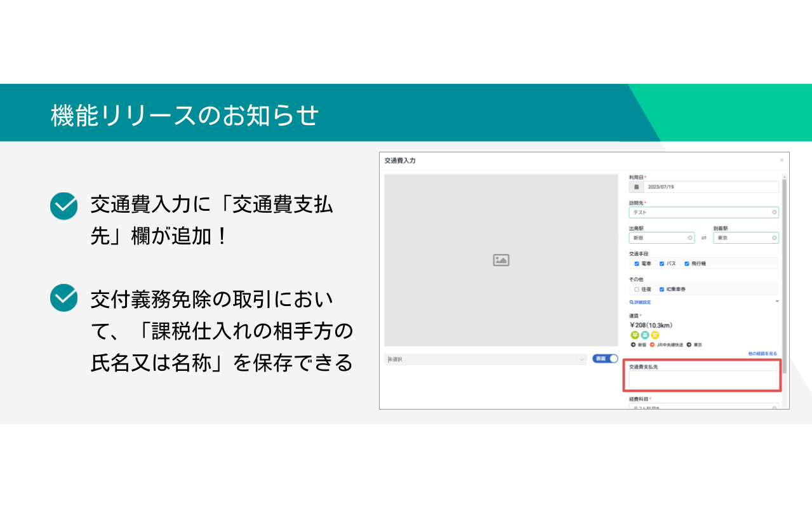Clear the 訪問先 field with its x icon
The height and width of the screenshot is (508, 812).
pyautogui.click(x=774, y=213)
